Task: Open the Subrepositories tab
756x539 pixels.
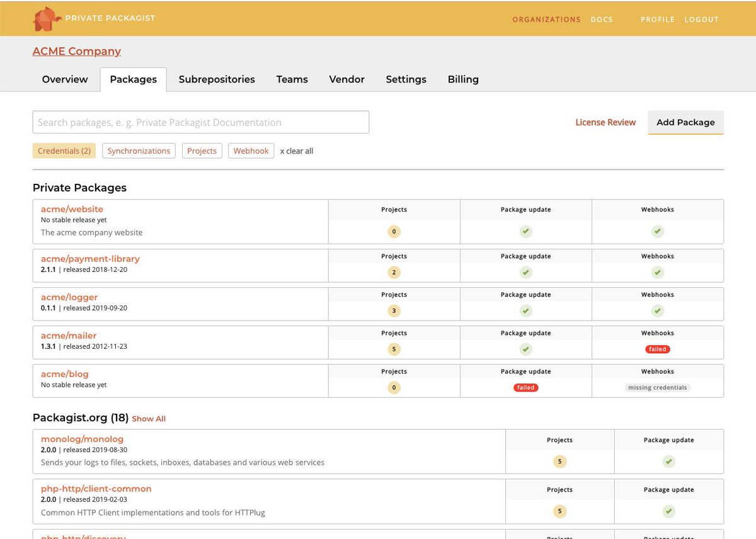Action: pos(217,79)
